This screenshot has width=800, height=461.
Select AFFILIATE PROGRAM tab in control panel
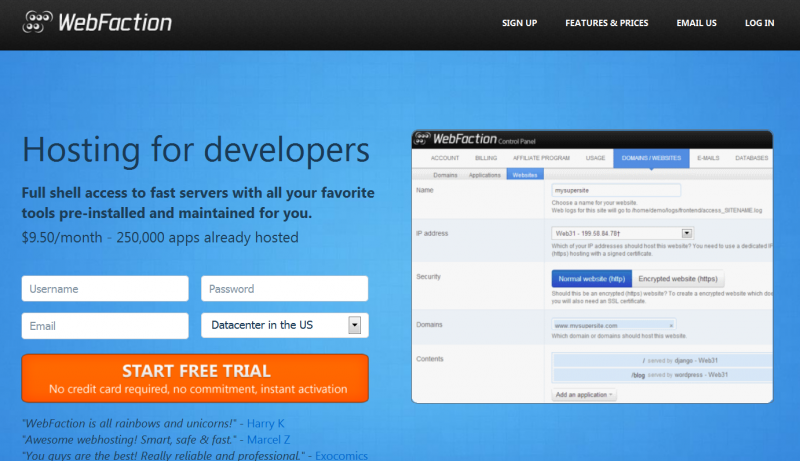click(x=541, y=158)
